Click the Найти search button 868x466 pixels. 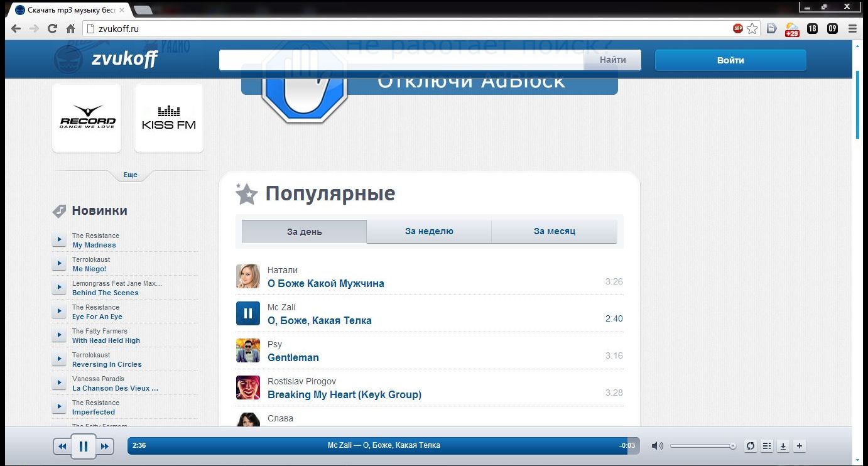tap(612, 60)
